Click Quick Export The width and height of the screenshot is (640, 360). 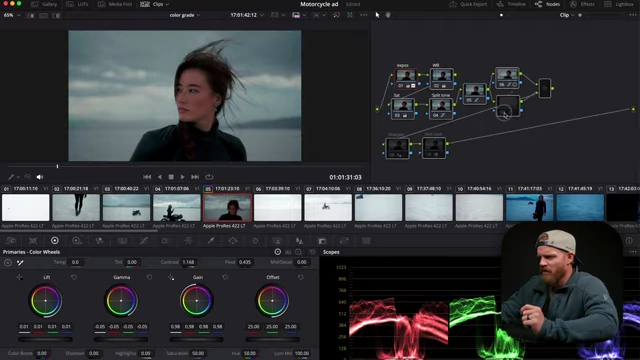pos(468,4)
